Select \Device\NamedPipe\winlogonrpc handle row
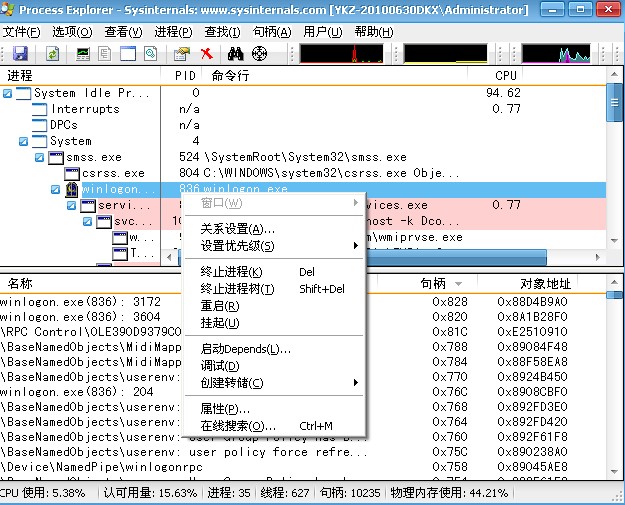The height and width of the screenshot is (505, 625). click(x=303, y=467)
